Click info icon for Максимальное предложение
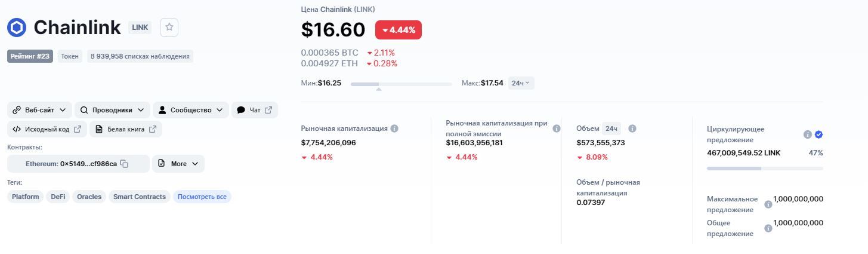This screenshot has width=868, height=254. click(768, 204)
